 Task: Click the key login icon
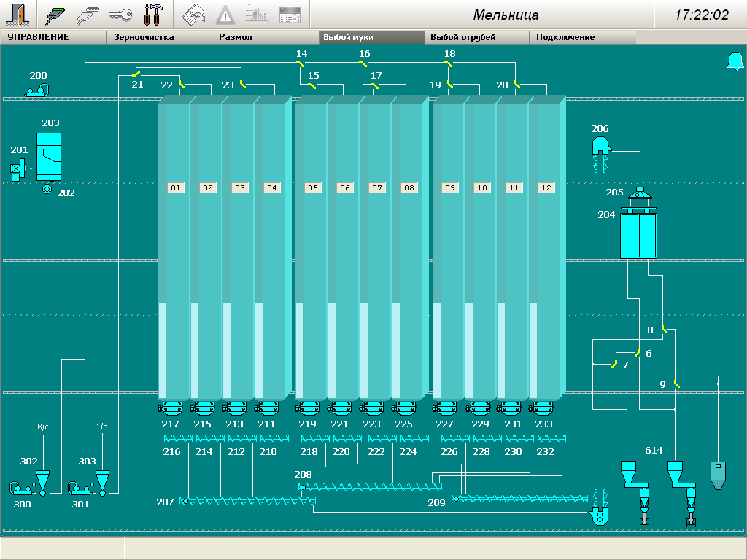point(120,15)
